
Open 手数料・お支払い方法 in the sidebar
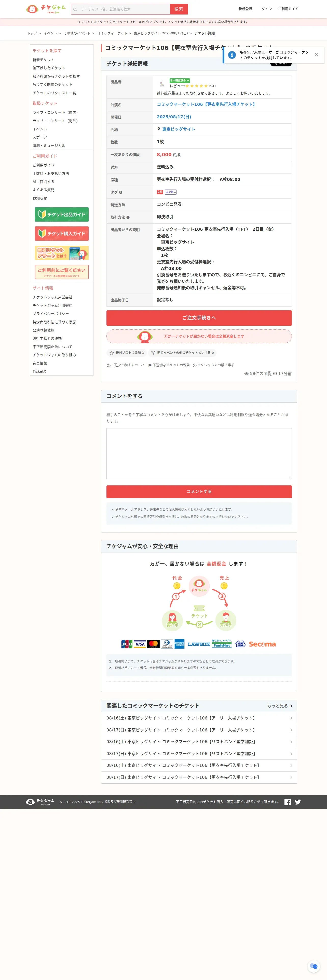click(51, 174)
